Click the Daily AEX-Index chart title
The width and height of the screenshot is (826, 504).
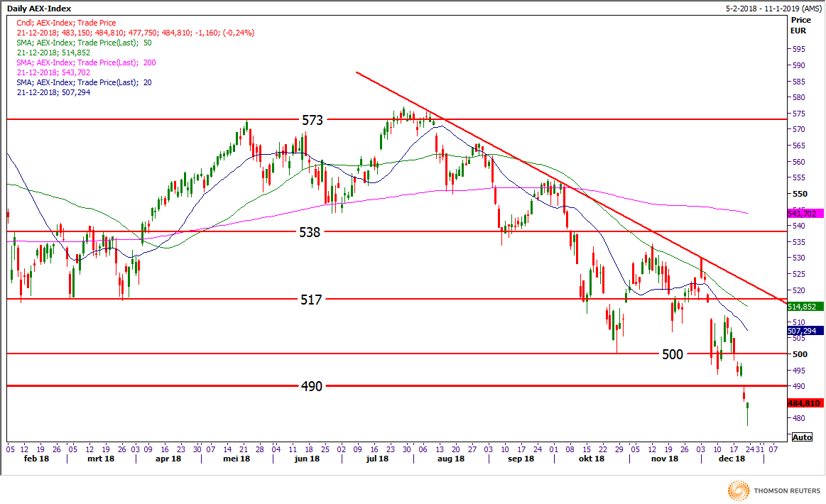[x=39, y=9]
